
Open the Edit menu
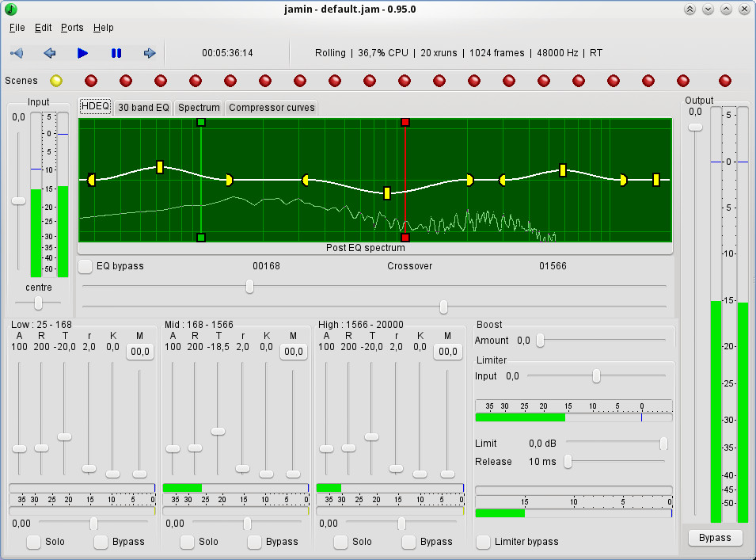(x=43, y=28)
